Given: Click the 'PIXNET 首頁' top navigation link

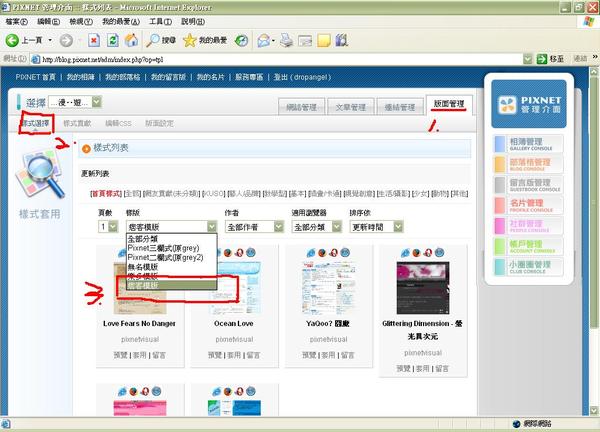Looking at the screenshot, I should point(36,77).
